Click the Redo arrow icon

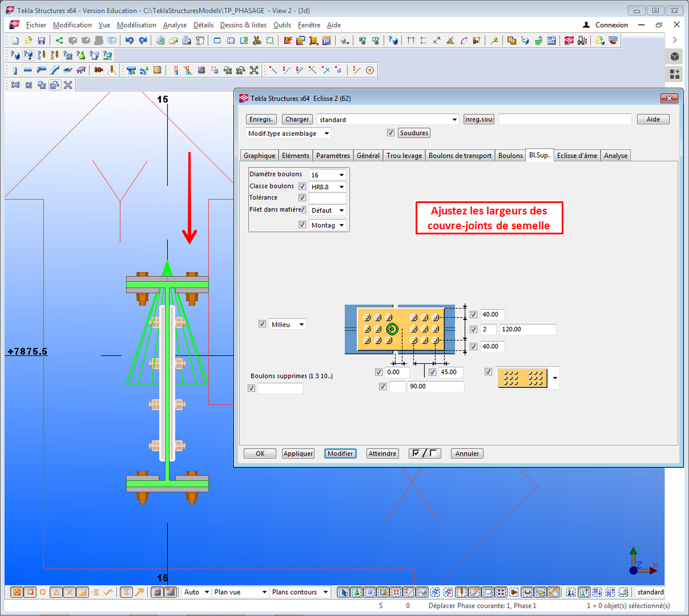click(x=143, y=41)
